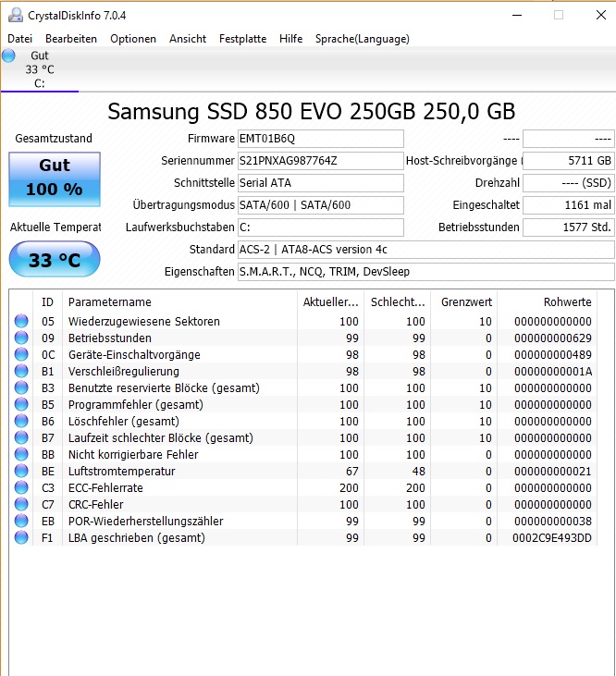Click the Eigenschaften field with S.M.A.R.T.
The height and width of the screenshot is (676, 616).
pyautogui.click(x=425, y=272)
